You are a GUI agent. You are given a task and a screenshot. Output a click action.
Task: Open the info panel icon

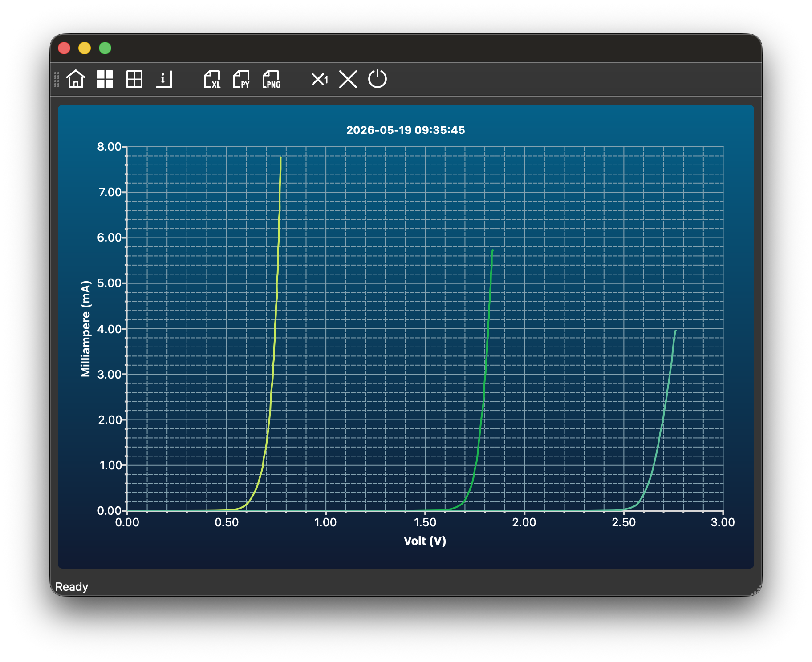pos(164,79)
